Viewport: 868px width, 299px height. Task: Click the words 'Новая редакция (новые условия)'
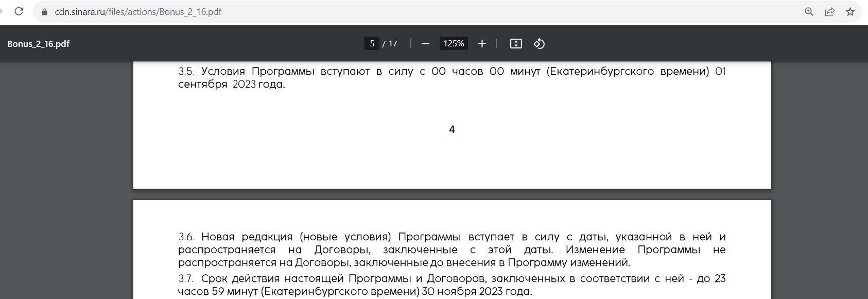click(x=297, y=237)
